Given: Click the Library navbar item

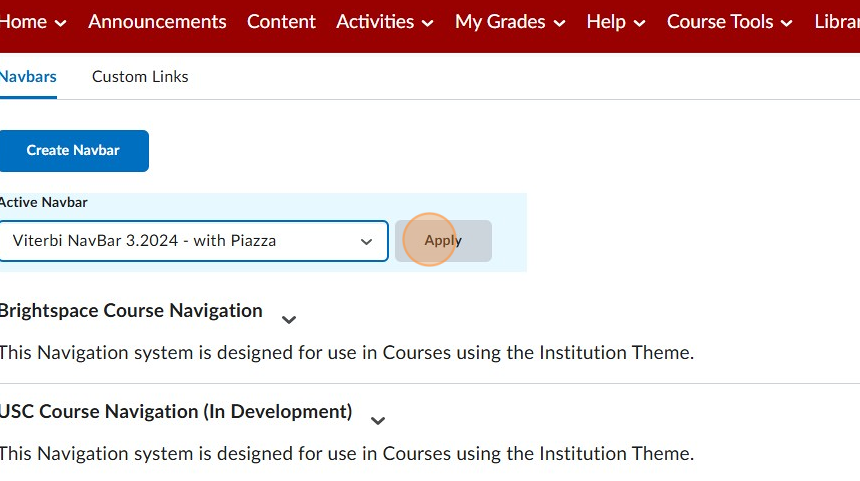Looking at the screenshot, I should (x=837, y=21).
